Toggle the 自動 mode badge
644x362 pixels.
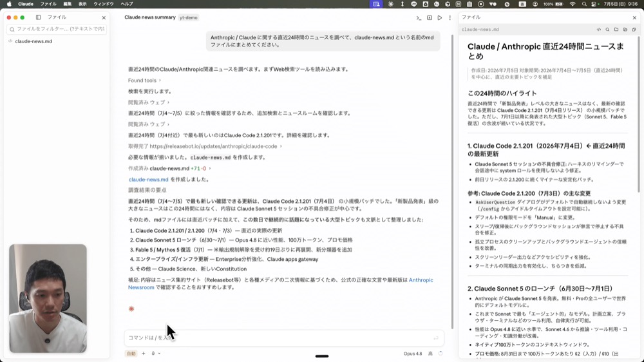pyautogui.click(x=131, y=354)
